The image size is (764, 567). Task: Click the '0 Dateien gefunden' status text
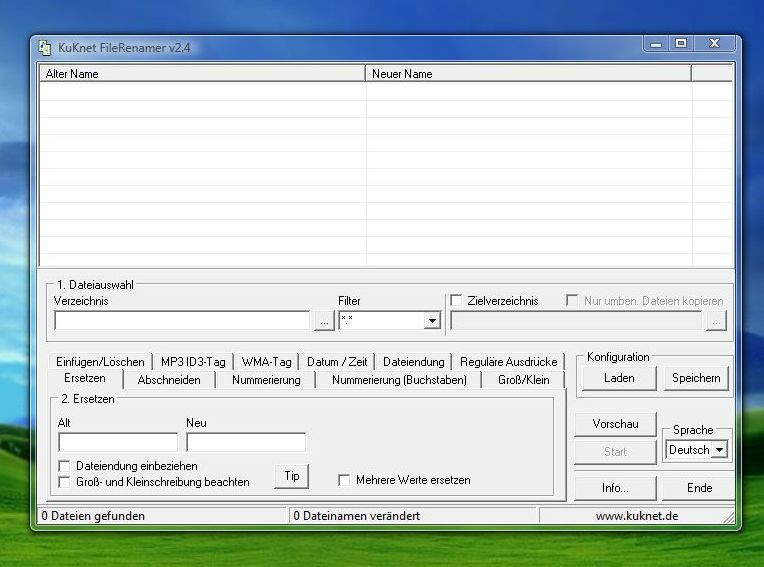(93, 516)
